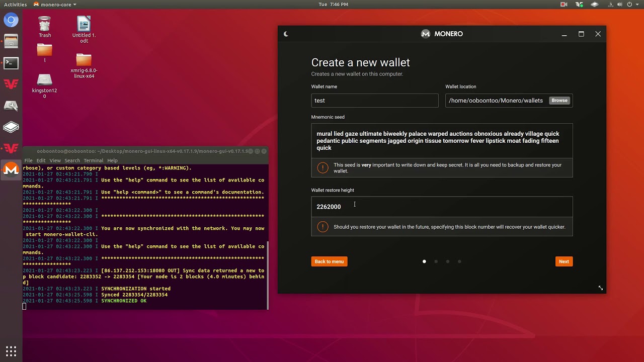Maximize the Monero window
Screen dimensions: 644x362
[581, 34]
